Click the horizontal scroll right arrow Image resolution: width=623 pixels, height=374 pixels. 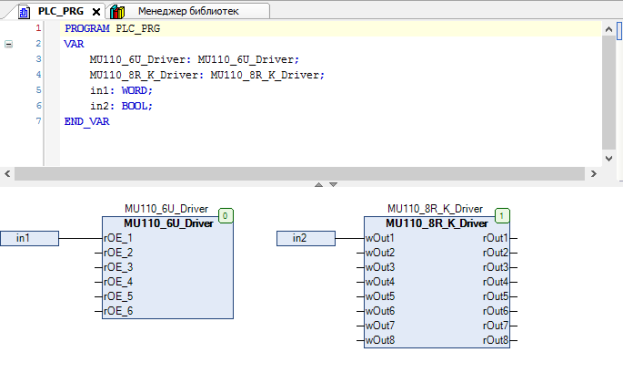pyautogui.click(x=594, y=174)
